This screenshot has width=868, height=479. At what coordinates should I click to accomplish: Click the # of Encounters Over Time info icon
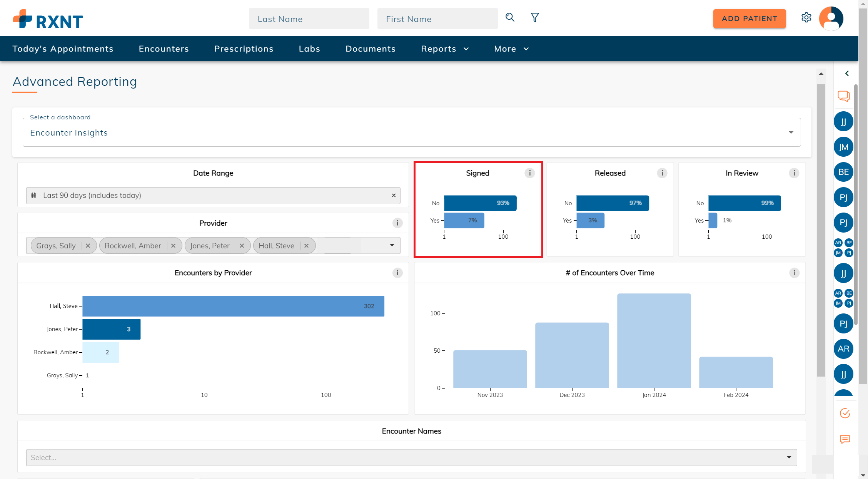pos(794,273)
